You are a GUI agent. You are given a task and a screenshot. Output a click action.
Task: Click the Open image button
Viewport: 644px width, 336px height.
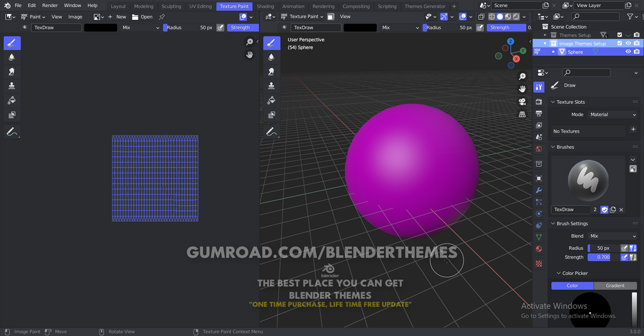142,17
